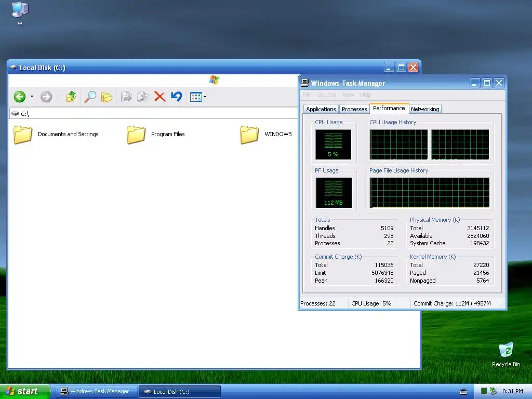Go up one folder level with Up icon
The image size is (532, 399).
(x=71, y=97)
